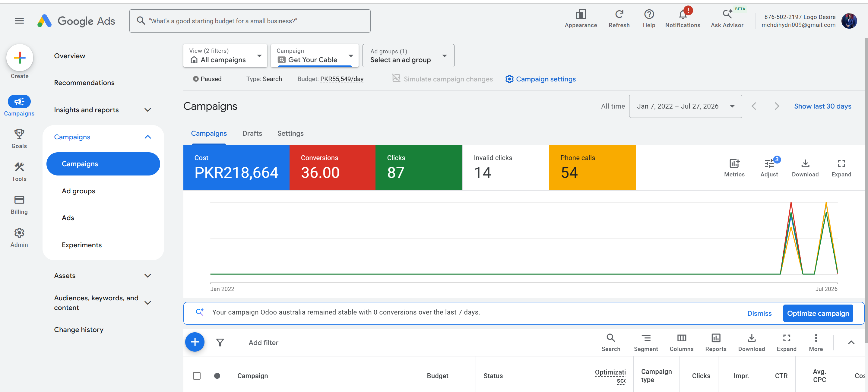This screenshot has width=868, height=392.
Task: Open Select an ad group dropdown
Action: (x=408, y=55)
